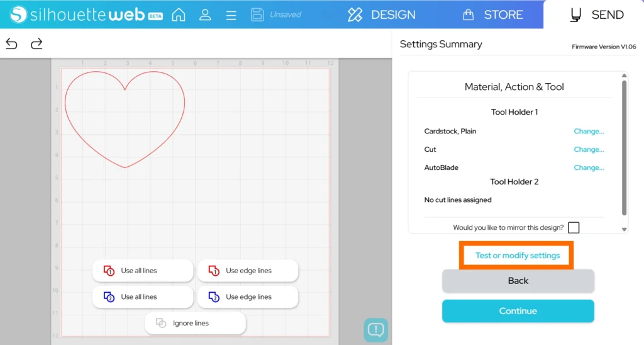
Task: Change the Cardstock, Plain material
Action: (589, 132)
